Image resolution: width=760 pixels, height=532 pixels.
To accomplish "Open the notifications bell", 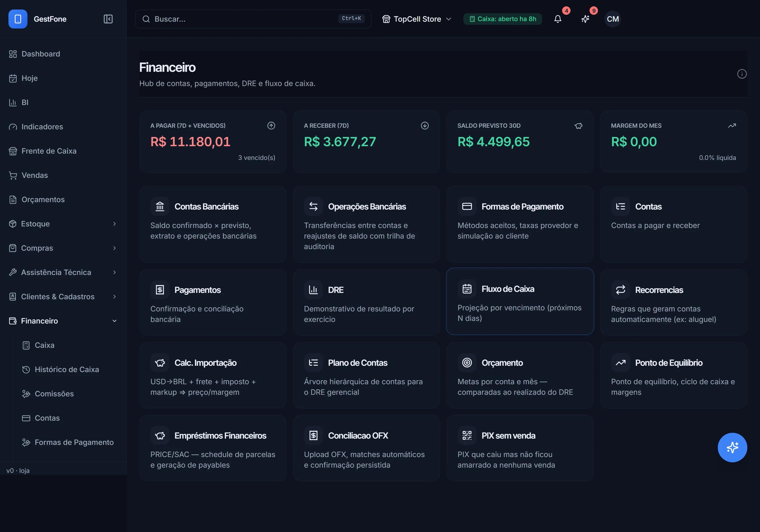I will (558, 19).
